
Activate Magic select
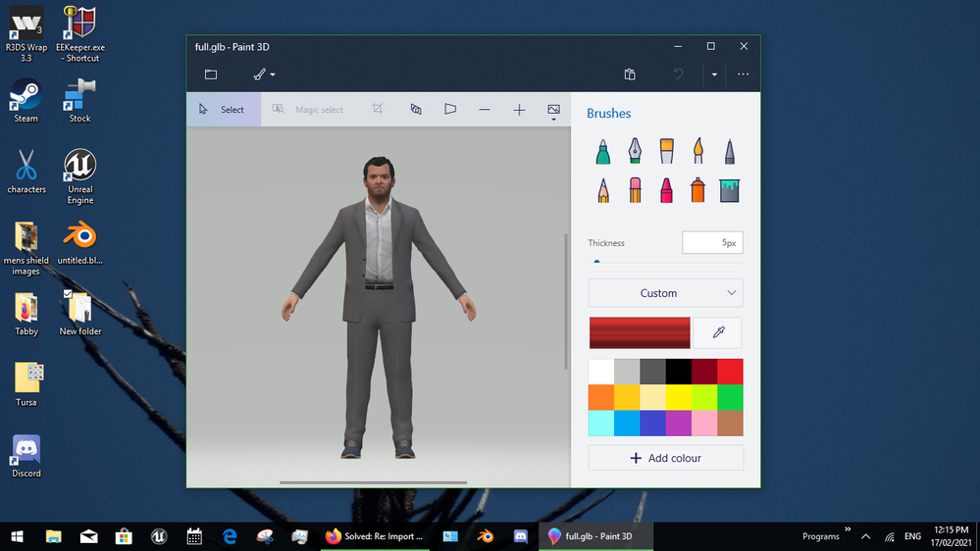pos(308,110)
